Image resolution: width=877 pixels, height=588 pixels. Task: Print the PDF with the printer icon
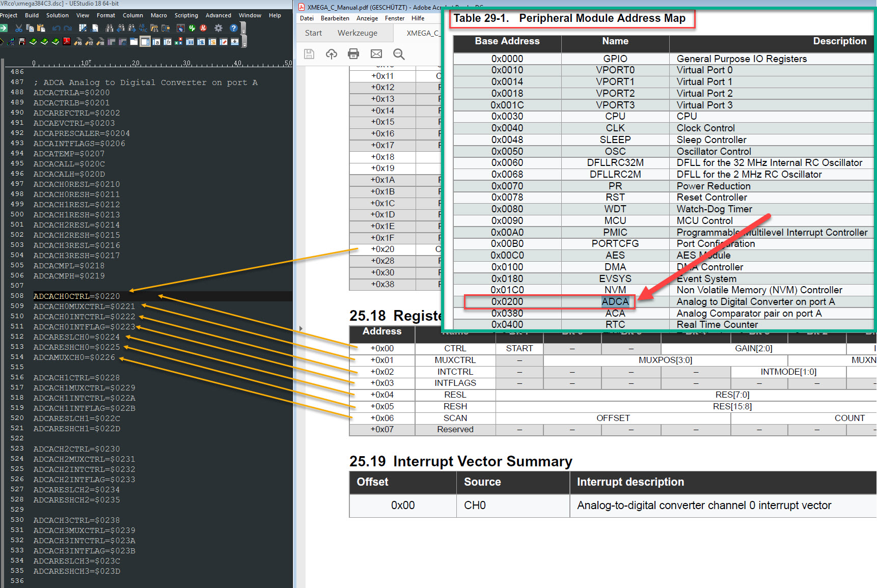pyautogui.click(x=353, y=54)
